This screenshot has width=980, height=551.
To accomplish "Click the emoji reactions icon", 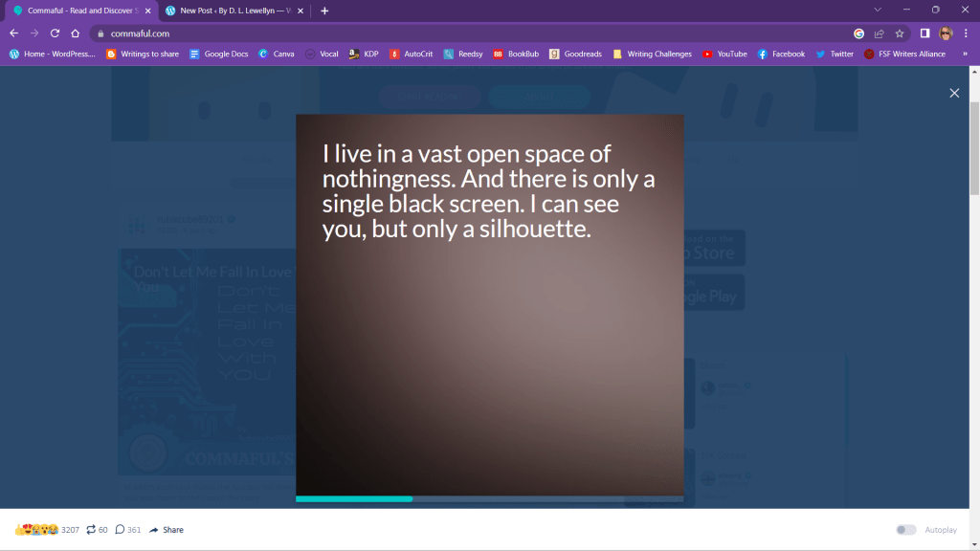I will click(x=36, y=530).
